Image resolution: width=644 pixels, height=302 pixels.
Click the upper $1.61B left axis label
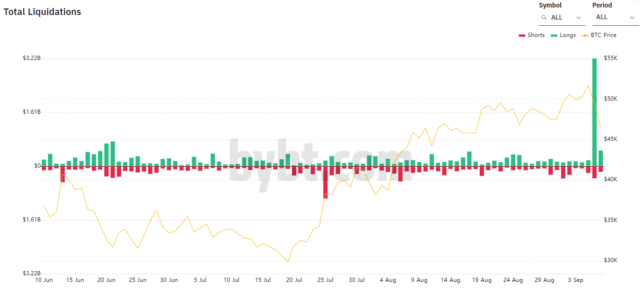pos(31,112)
